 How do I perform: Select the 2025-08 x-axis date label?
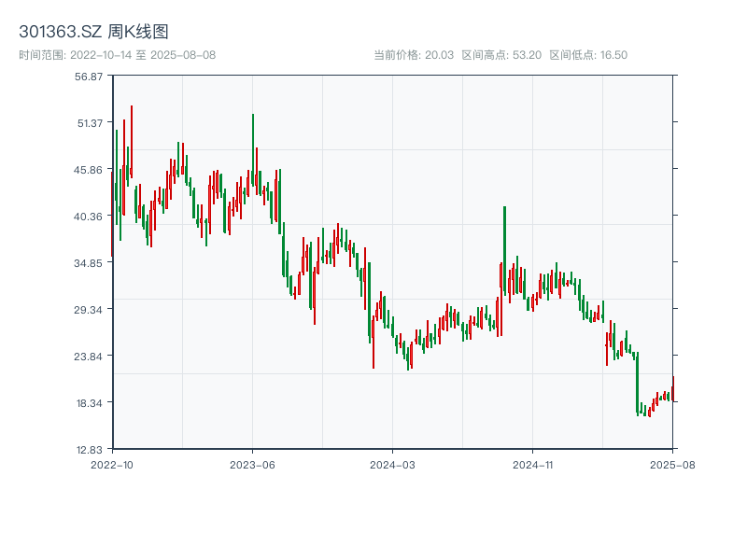click(671, 463)
